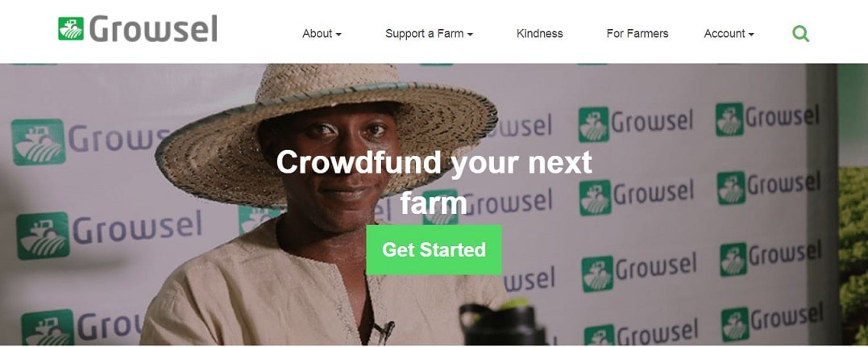Image resolution: width=868 pixels, height=347 pixels.
Task: Click the largest backdrop tractor icon behind farmer's hat
Action: point(38,142)
